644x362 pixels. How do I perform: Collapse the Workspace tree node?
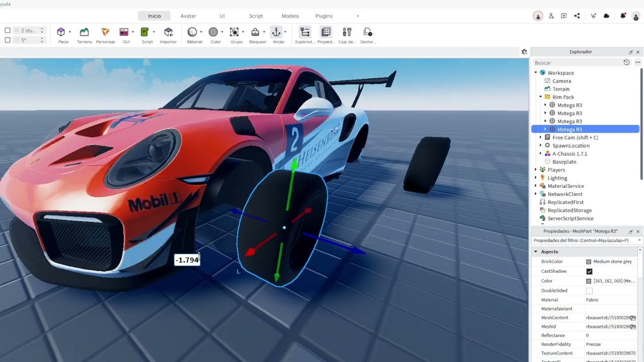pyautogui.click(x=536, y=73)
